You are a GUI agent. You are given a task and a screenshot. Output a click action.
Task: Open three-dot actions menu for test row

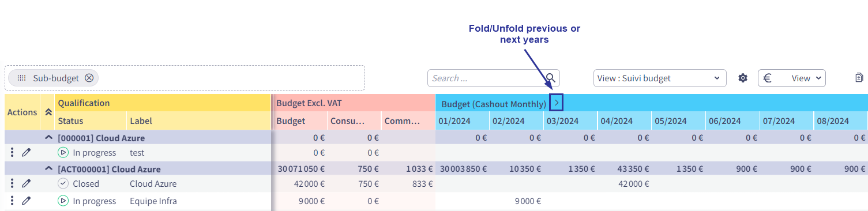(x=12, y=153)
